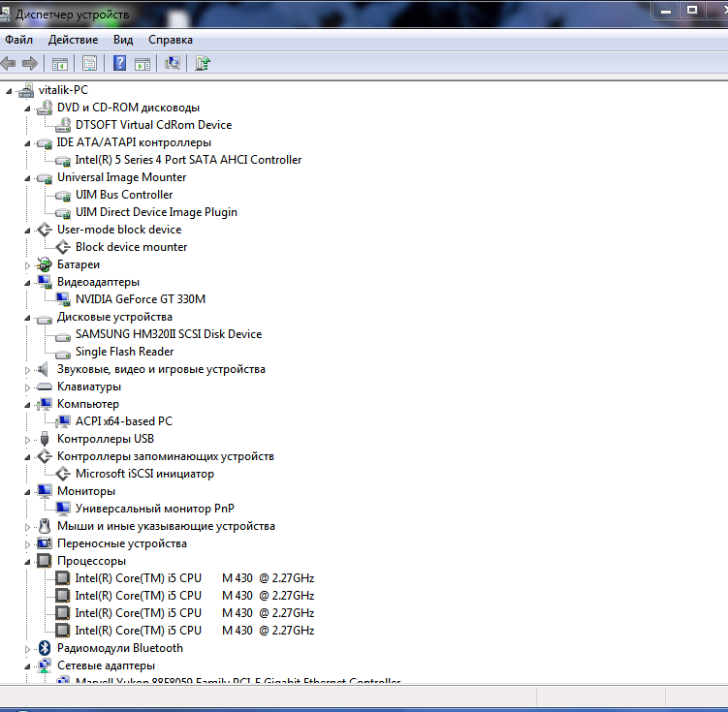The width and height of the screenshot is (728, 712).
Task: Click the Forward arrow toolbar button
Action: [x=30, y=63]
